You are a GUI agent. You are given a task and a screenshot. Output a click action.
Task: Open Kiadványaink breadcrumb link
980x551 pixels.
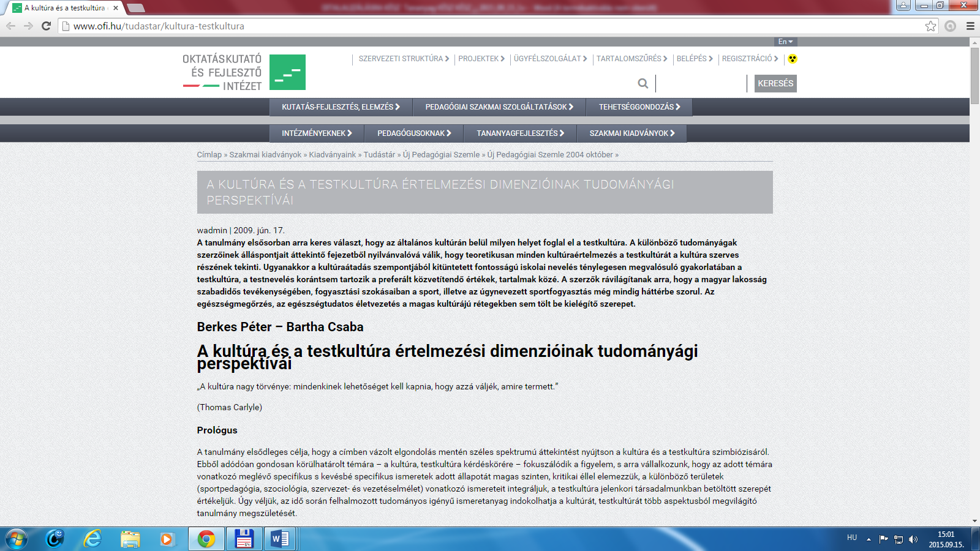pyautogui.click(x=332, y=155)
